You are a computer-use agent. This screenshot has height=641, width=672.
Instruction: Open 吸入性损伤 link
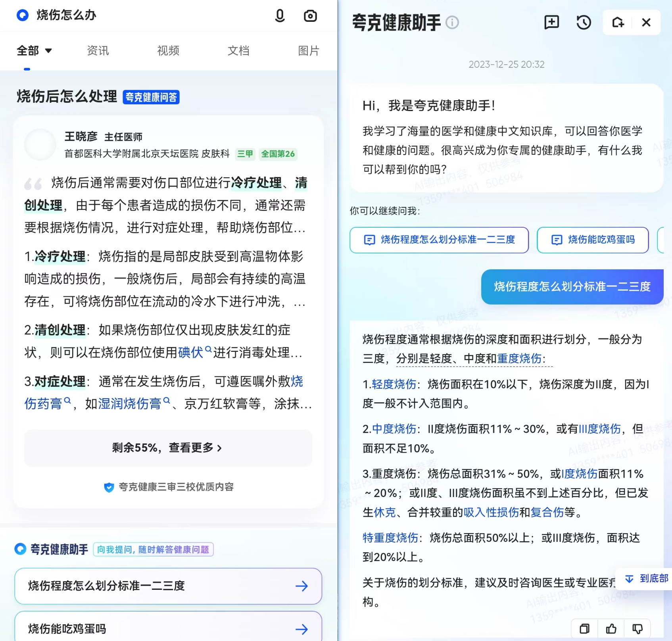(x=491, y=512)
